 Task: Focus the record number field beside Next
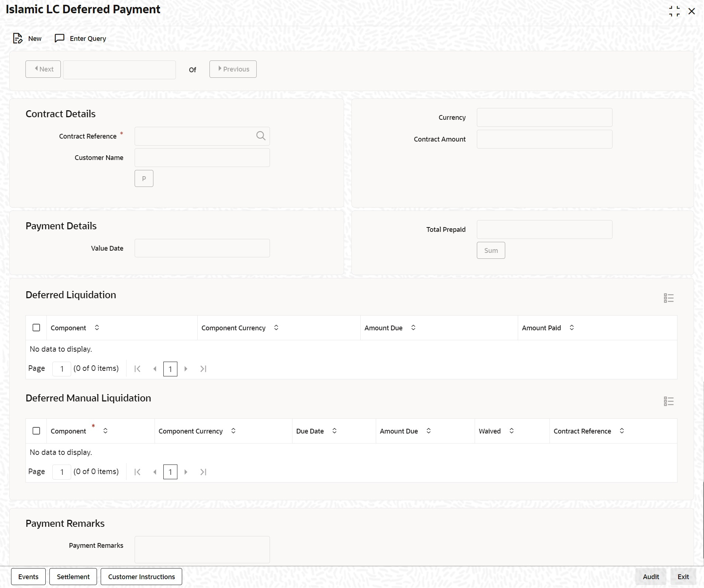[x=119, y=70]
